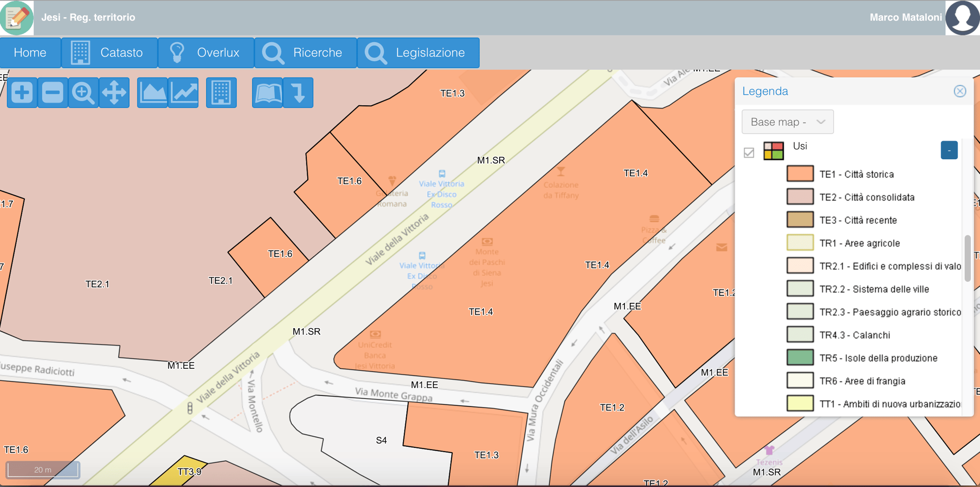
Task: Select the magnifier zoom-to-area tool
Action: (83, 93)
